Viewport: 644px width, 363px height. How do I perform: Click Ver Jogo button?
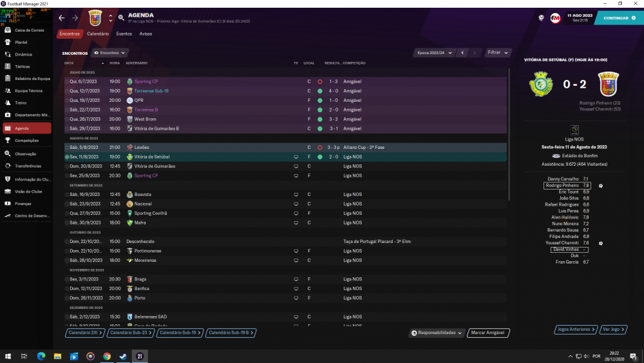[613, 329]
